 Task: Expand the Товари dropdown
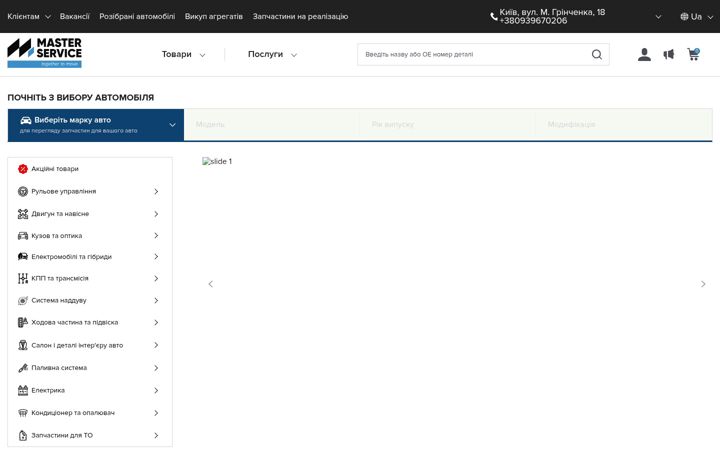(183, 55)
